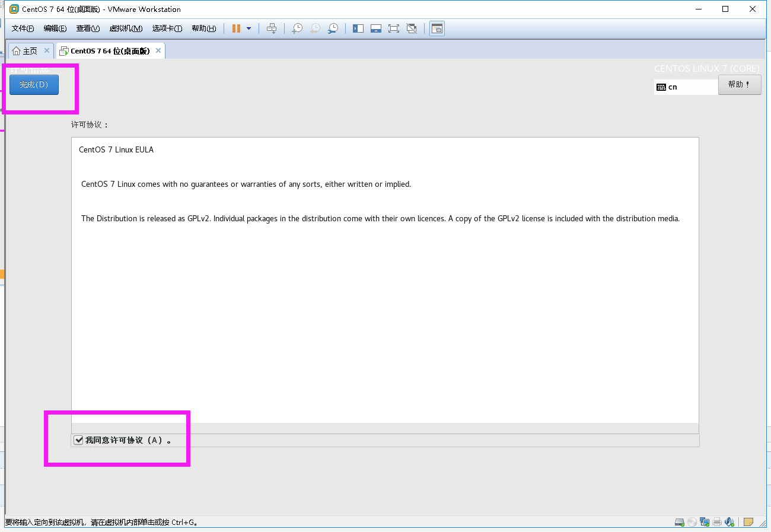This screenshot has width=771, height=532.
Task: Click the Ctrl+G input hint in status bar
Action: click(x=101, y=523)
